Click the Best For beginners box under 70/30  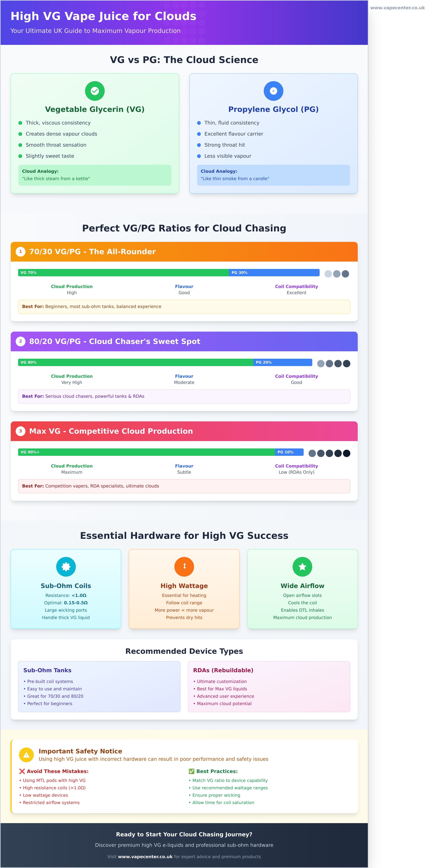[184, 307]
